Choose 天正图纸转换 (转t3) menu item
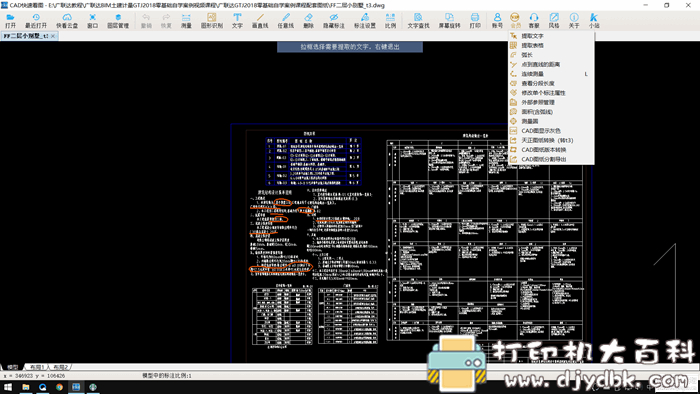Viewport: 700px width, 394px height. click(551, 140)
